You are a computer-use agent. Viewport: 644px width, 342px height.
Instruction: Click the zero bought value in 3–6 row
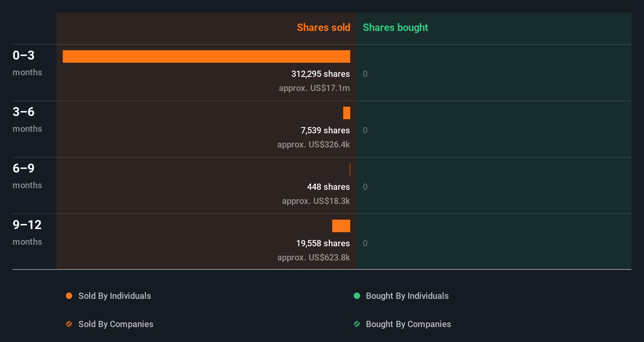(365, 131)
